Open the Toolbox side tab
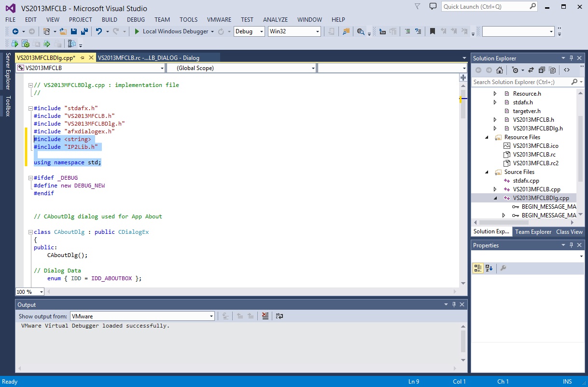Image resolution: width=588 pixels, height=387 pixels. [x=8, y=106]
